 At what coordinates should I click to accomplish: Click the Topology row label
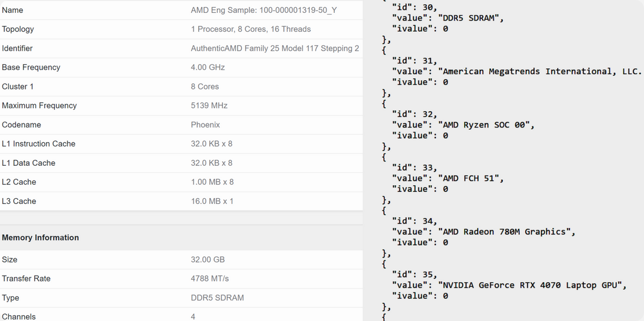(x=18, y=29)
